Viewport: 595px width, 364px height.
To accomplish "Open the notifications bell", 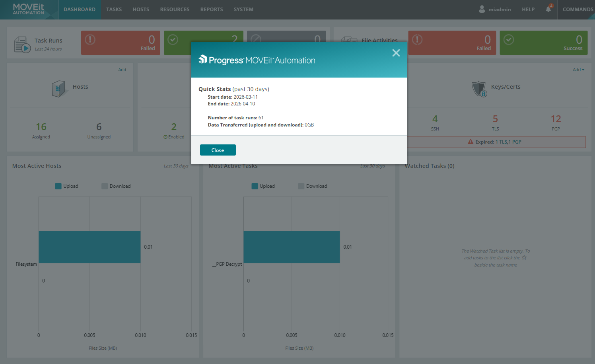I will coord(548,9).
